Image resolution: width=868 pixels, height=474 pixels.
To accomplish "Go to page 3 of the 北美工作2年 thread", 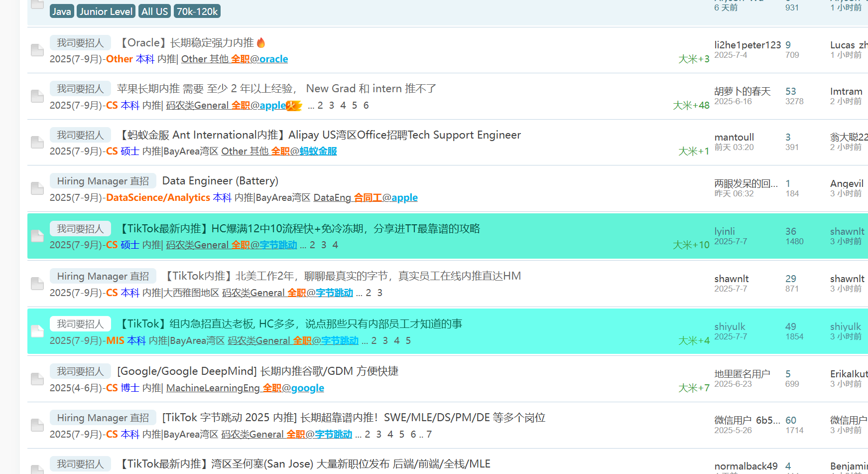I will pyautogui.click(x=380, y=293).
